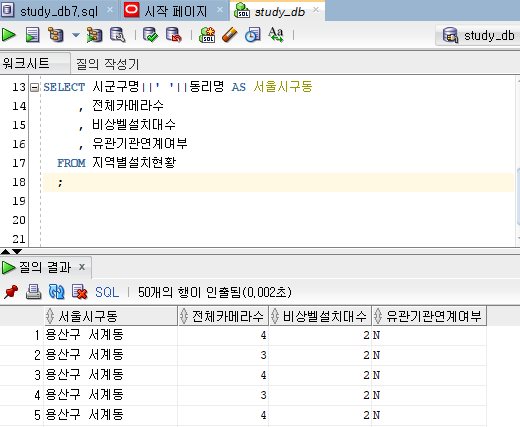Pin the query result with the pushpin icon
This screenshot has height=427, width=520.
click(11, 292)
